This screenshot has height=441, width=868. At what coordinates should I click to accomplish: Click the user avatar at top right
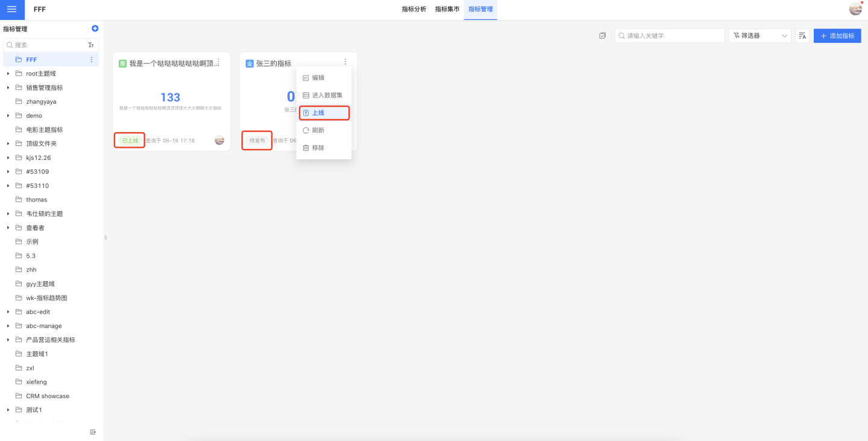coord(855,9)
